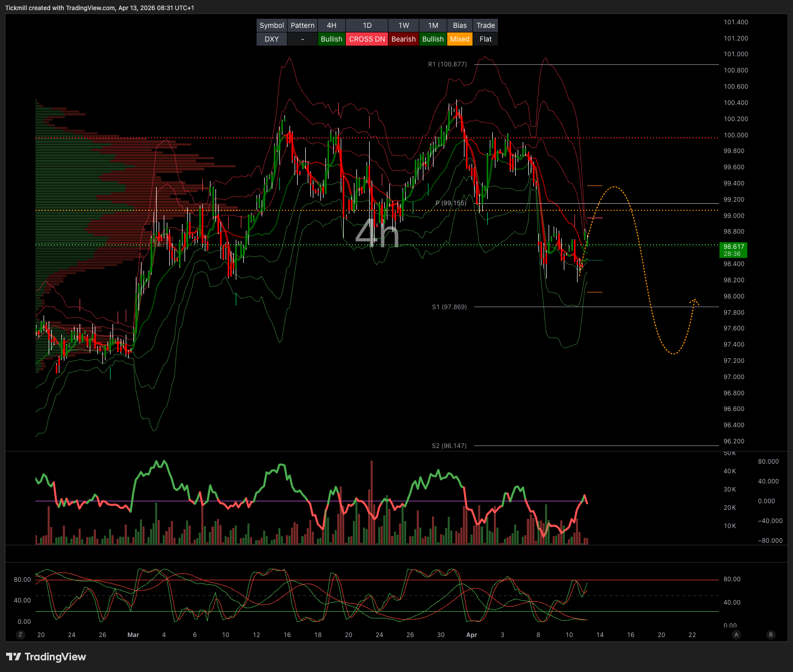Click the dark red Bearish 1W cell
This screenshot has width=793, height=672.
tap(403, 39)
